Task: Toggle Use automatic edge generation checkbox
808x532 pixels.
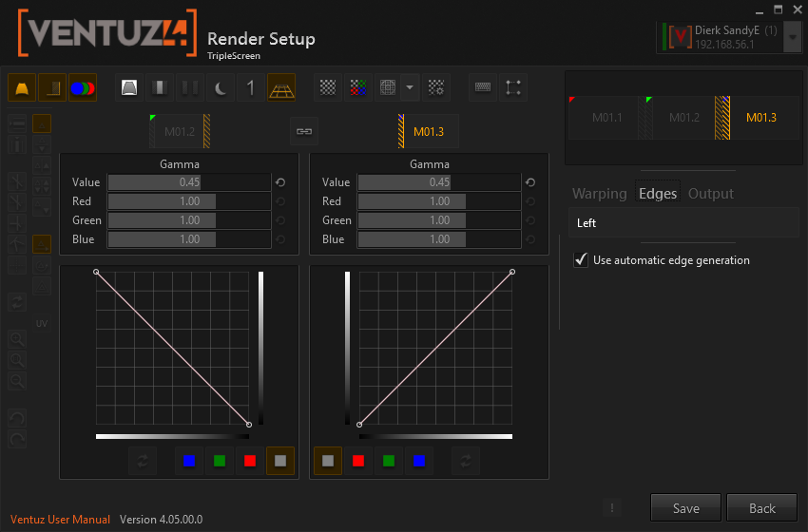Action: 581,259
